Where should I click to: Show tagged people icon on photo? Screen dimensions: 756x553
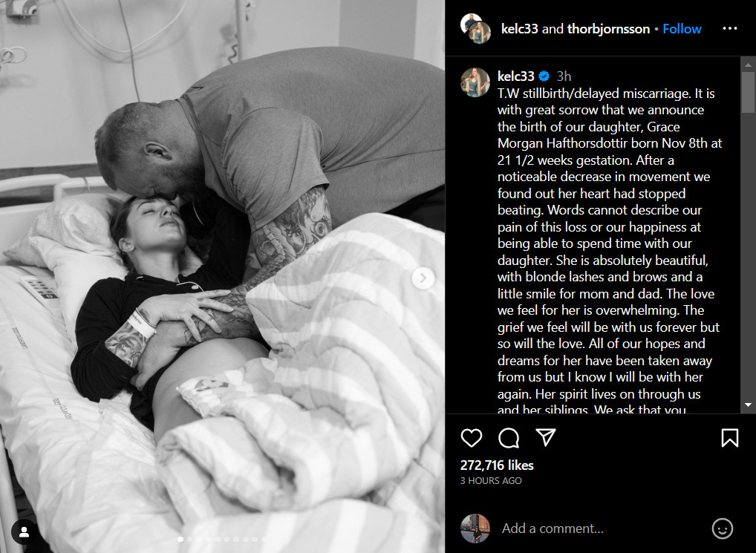[24, 531]
